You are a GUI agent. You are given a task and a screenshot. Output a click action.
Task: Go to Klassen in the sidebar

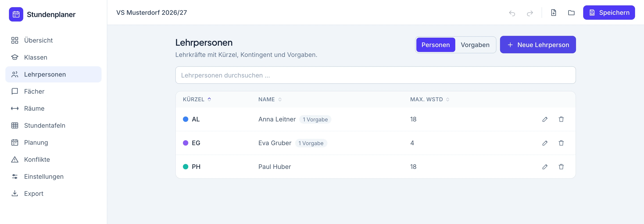(x=53, y=57)
